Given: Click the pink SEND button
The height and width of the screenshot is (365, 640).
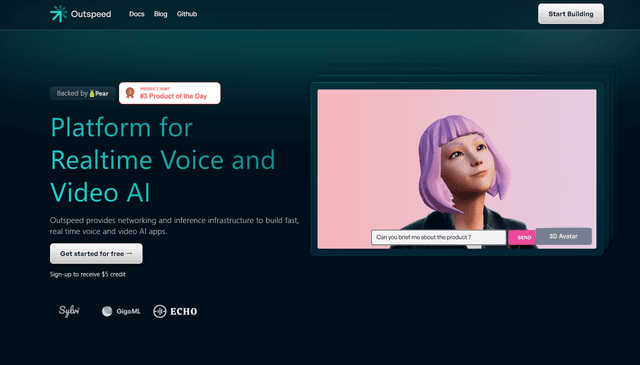Looking at the screenshot, I should (522, 237).
